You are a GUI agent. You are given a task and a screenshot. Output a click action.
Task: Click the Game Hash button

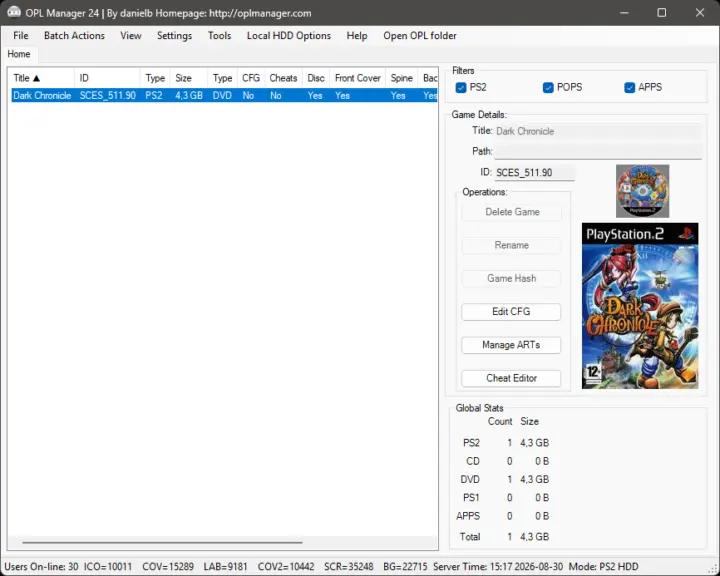coord(511,278)
